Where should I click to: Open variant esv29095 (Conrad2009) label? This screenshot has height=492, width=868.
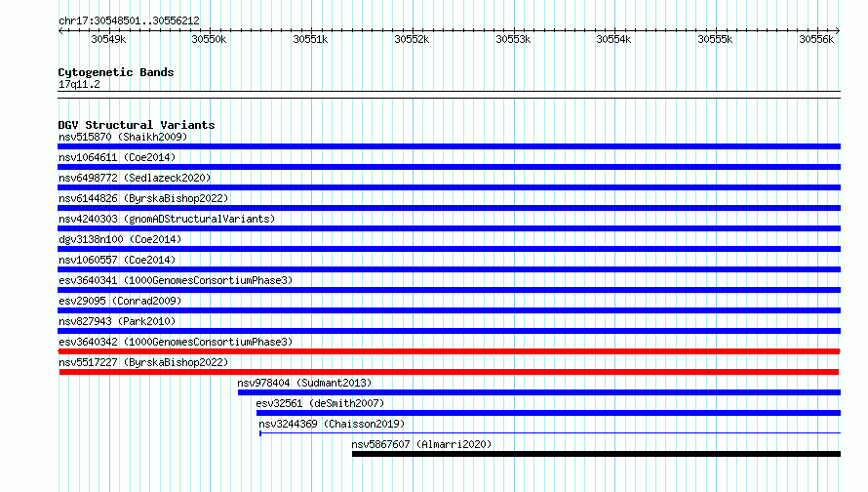120,301
